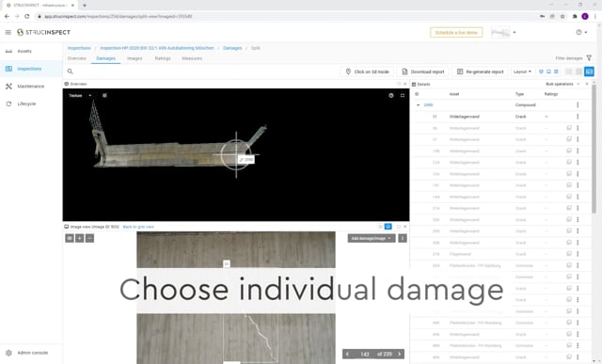Screen dimensions: 602x364
Task: Switch to the Overview tab
Action: [x=77, y=58]
